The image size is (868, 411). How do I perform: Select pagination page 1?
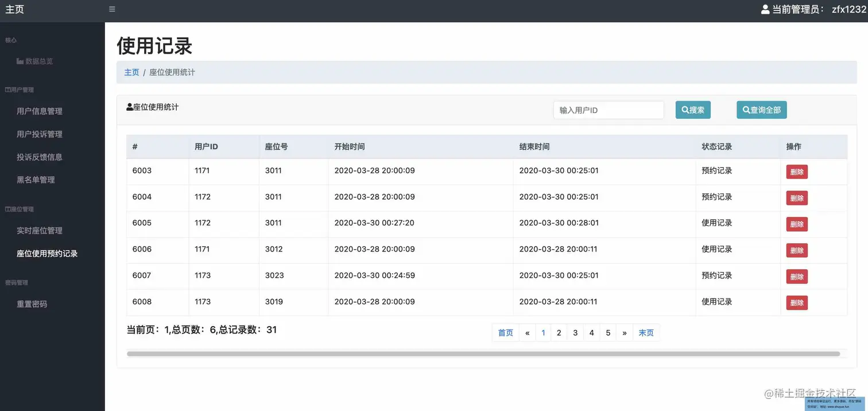tap(543, 333)
